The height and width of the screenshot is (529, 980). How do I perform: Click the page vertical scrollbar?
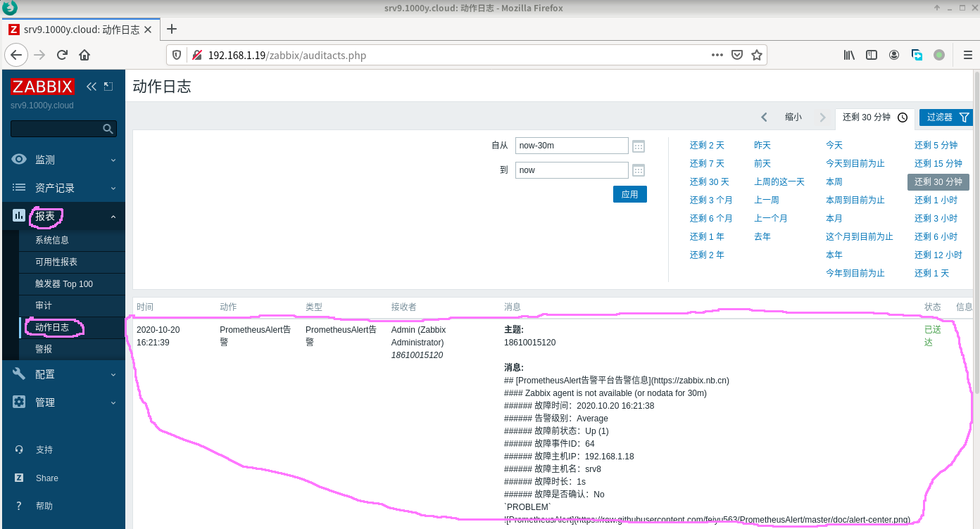point(976,232)
